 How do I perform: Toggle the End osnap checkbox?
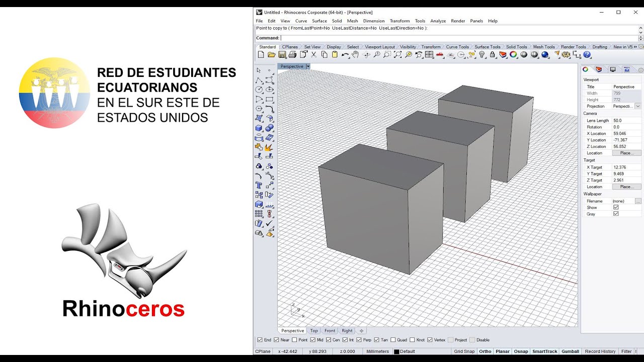260,340
